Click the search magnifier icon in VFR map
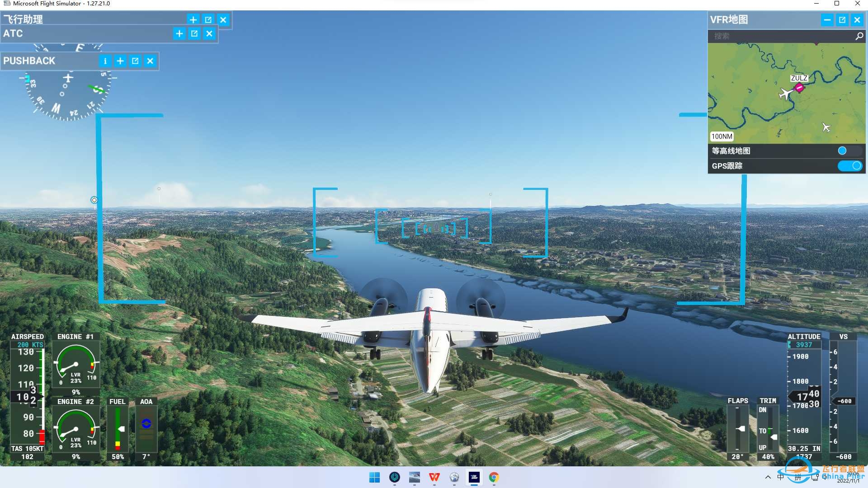The width and height of the screenshot is (868, 488). click(x=859, y=36)
